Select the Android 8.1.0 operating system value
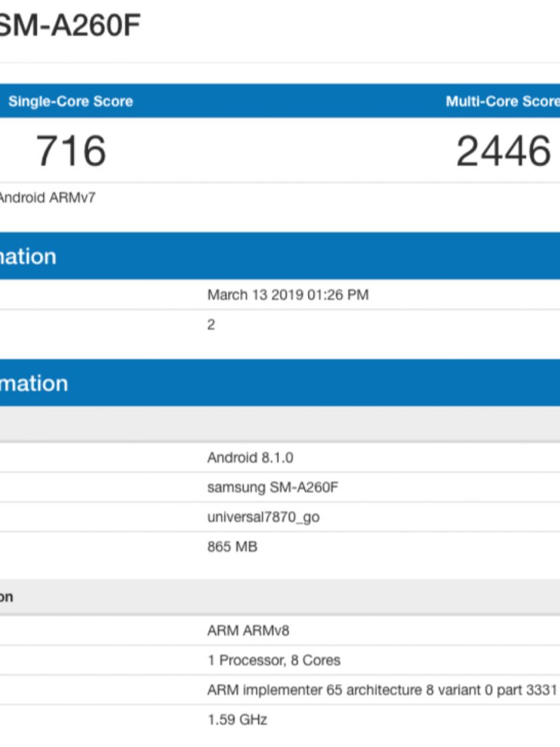The width and height of the screenshot is (560, 747). coord(250,458)
